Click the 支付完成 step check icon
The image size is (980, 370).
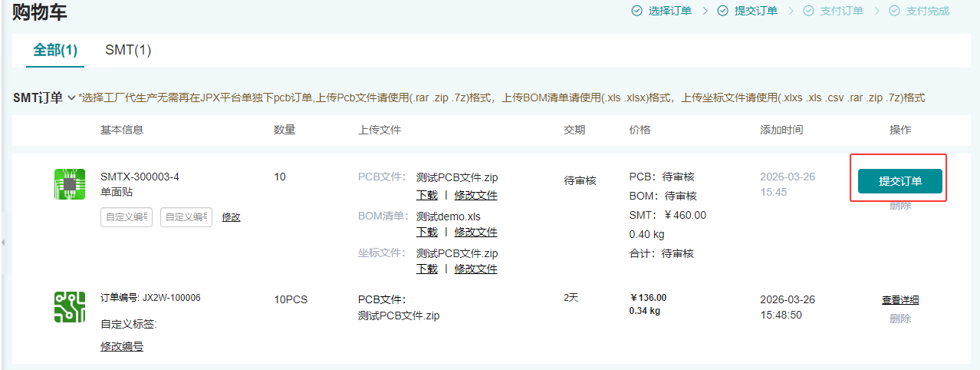894,11
